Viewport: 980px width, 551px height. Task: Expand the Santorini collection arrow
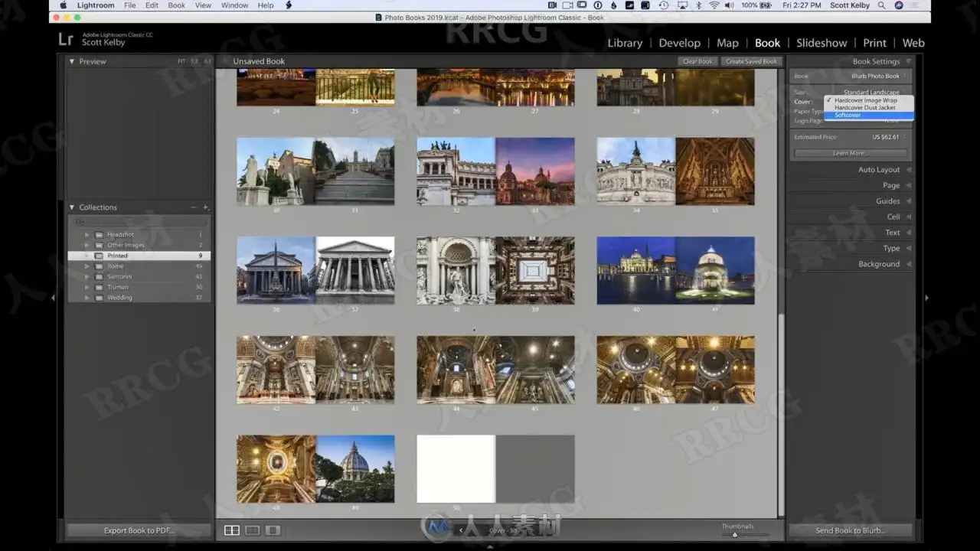[87, 277]
